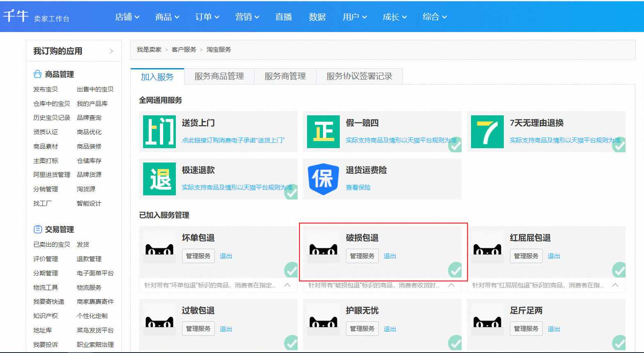Click the green checkmark on 过敏包退 card
Image resolution: width=644 pixels, height=353 pixels.
[291, 343]
